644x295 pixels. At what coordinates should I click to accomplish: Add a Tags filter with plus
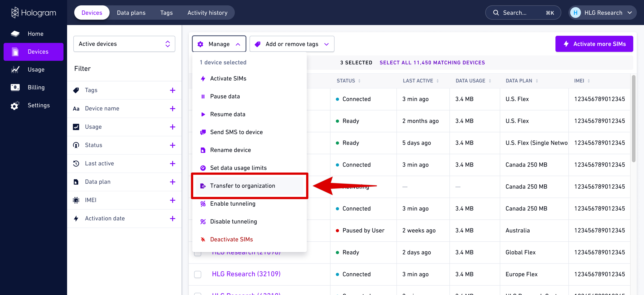173,90
